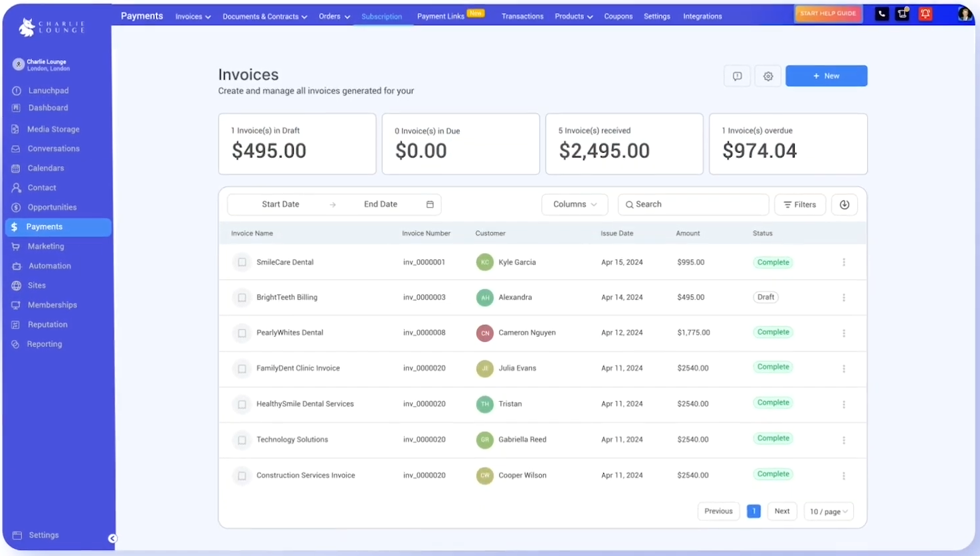Image resolution: width=980 pixels, height=556 pixels.
Task: Expand the Documents & Contracts dropdown
Action: coord(264,17)
